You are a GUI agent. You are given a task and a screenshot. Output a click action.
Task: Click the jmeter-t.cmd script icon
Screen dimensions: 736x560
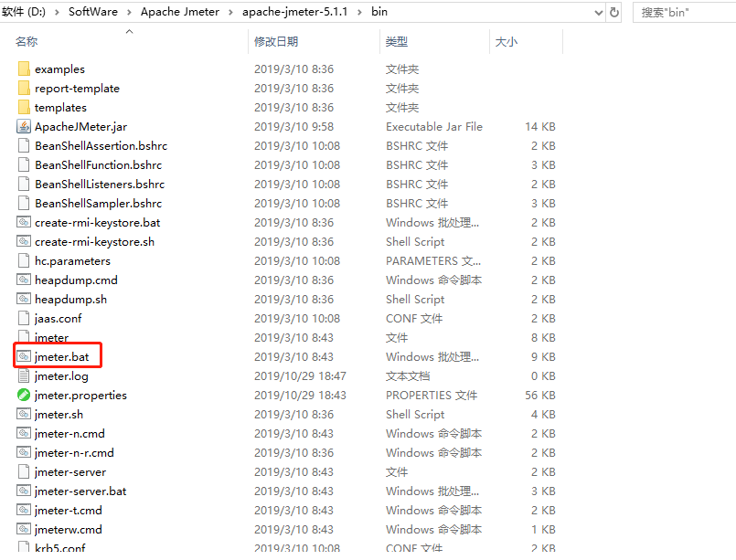[x=24, y=511]
